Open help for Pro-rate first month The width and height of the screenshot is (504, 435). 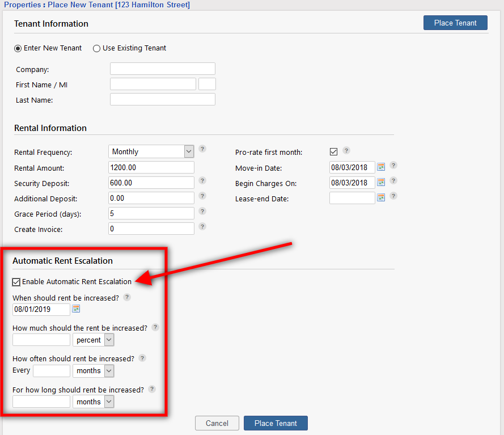point(346,151)
